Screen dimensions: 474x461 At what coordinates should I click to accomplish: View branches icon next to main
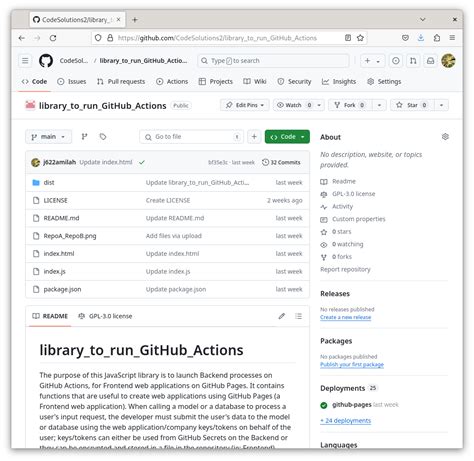pyautogui.click(x=84, y=137)
